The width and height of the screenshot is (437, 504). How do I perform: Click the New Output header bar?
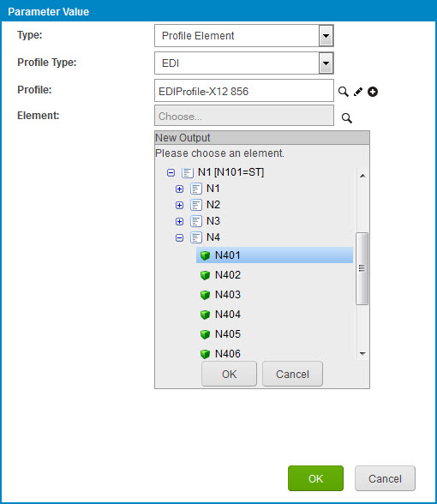tap(262, 137)
